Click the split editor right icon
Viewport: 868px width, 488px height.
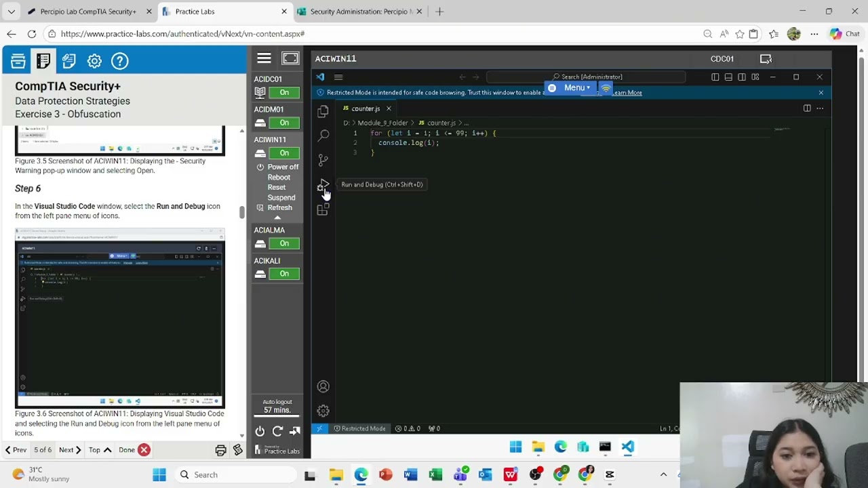807,108
